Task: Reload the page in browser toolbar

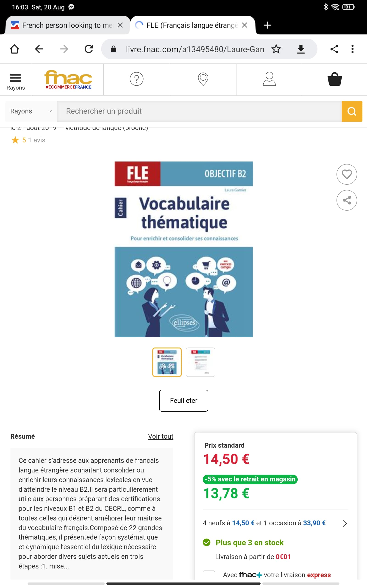Action: pos(89,49)
